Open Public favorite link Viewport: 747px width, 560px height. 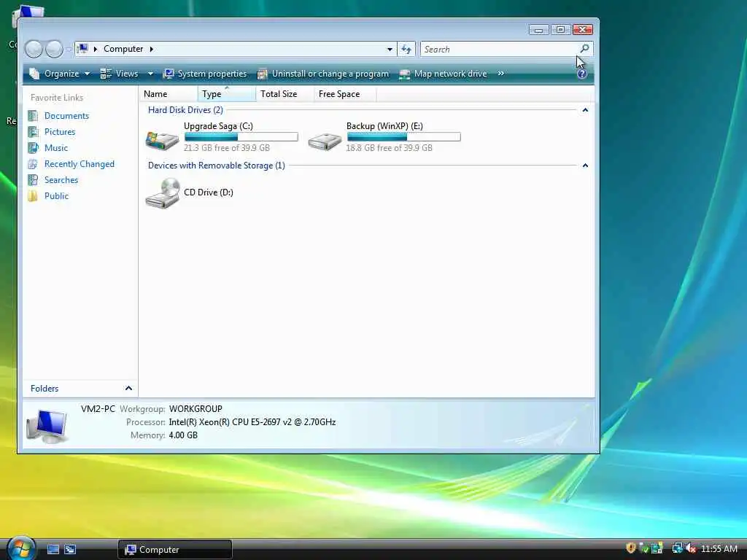click(56, 196)
